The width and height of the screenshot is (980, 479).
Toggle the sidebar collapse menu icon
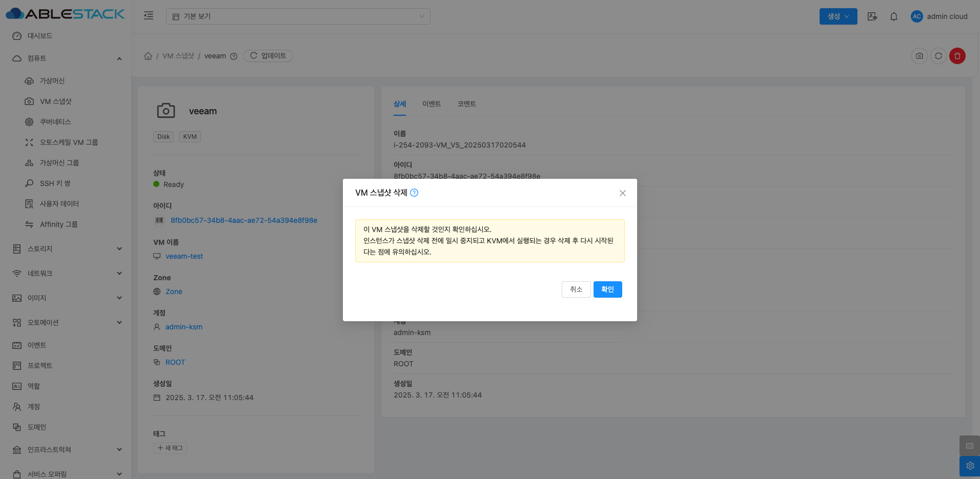[149, 16]
